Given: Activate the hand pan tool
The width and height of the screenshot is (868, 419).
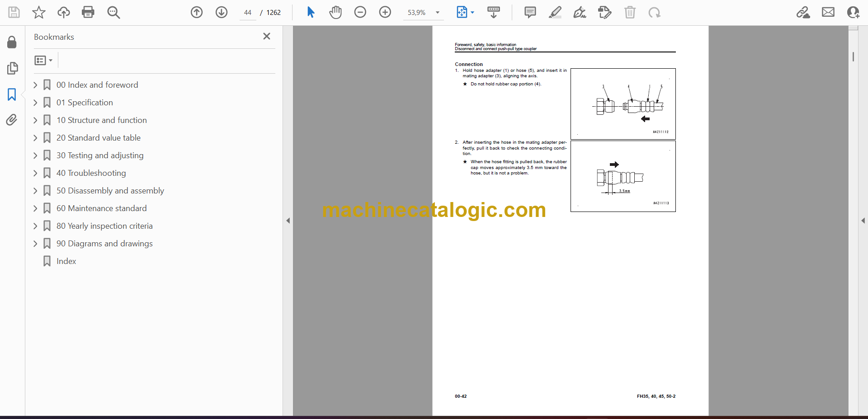Looking at the screenshot, I should pos(335,12).
